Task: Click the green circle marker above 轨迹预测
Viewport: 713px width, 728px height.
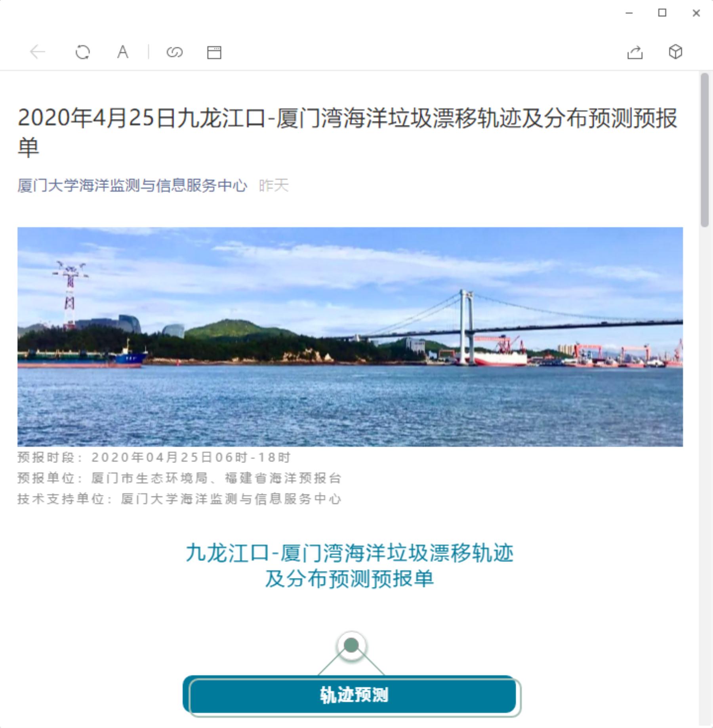Action: tap(351, 646)
